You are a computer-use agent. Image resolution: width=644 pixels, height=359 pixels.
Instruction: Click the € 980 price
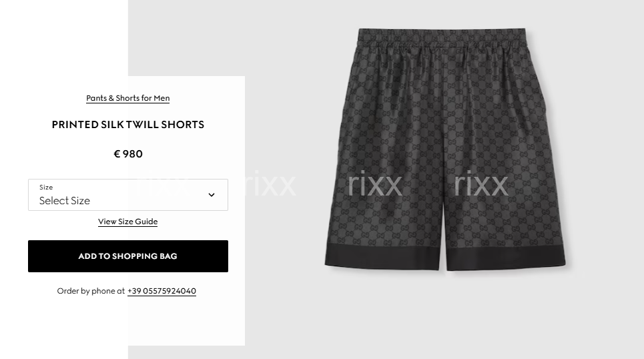click(128, 154)
